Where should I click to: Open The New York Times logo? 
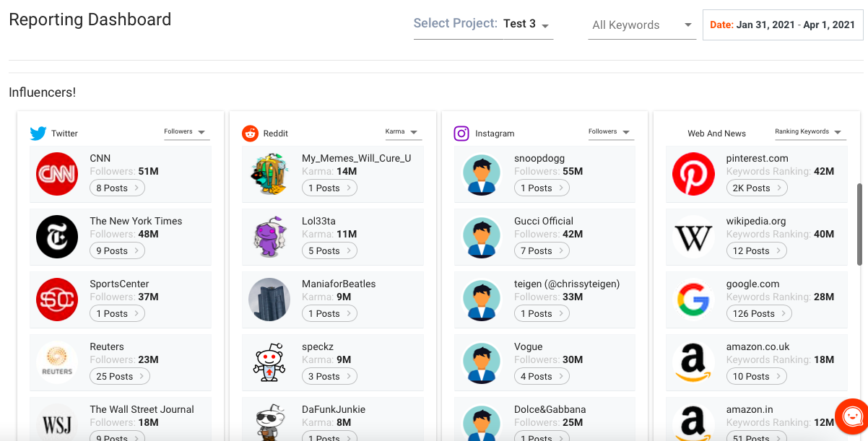[57, 237]
